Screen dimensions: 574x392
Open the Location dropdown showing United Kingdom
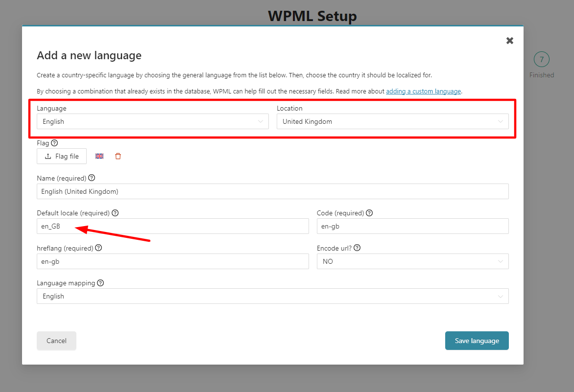(x=392, y=121)
